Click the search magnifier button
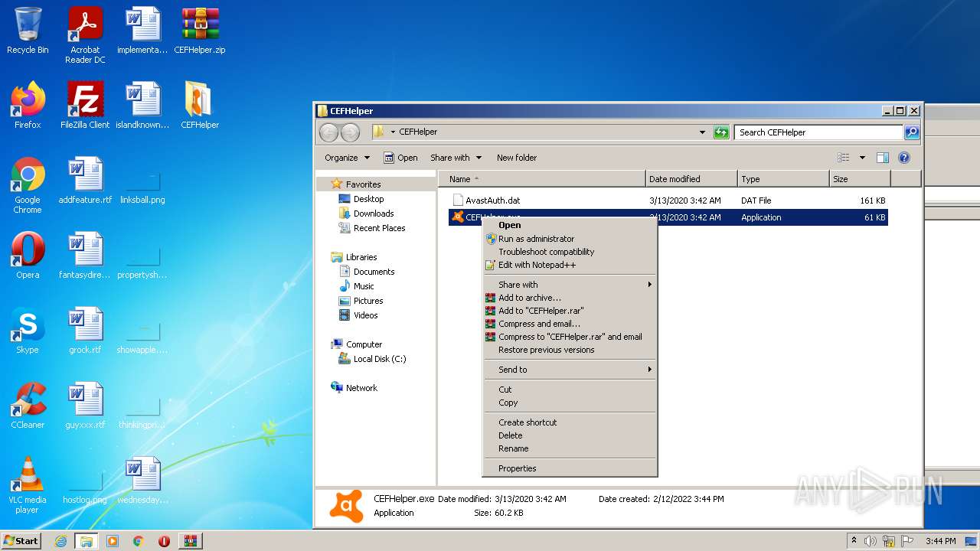This screenshot has height=551, width=980. point(911,132)
